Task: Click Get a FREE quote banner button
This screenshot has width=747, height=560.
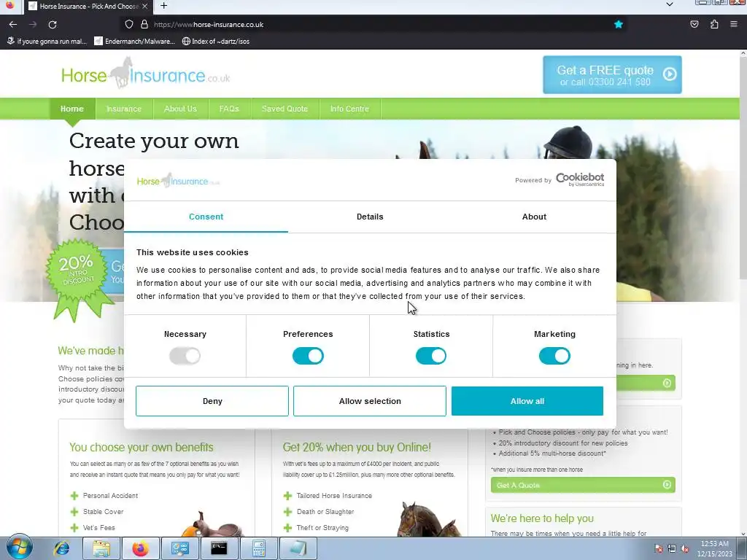Action: tap(612, 75)
